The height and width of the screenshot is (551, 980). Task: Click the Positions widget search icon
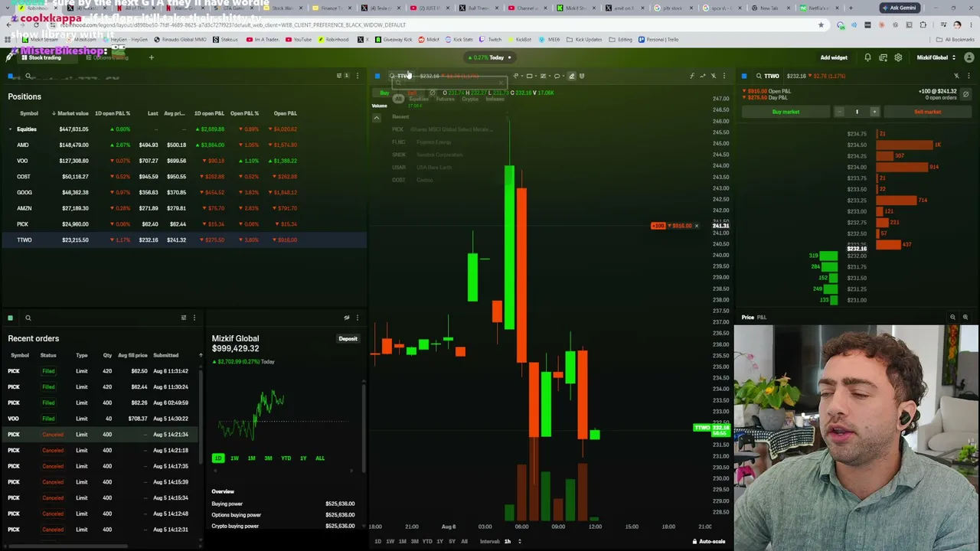(28, 76)
